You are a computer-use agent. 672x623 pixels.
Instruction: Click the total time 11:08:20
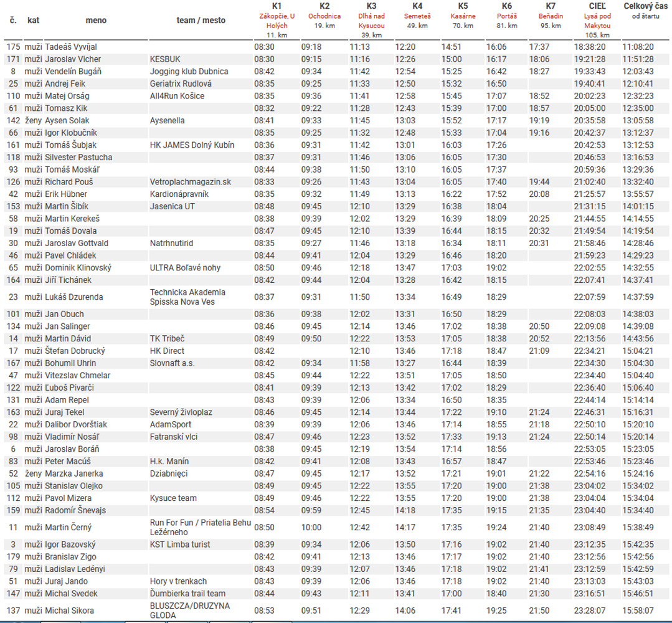pos(646,47)
